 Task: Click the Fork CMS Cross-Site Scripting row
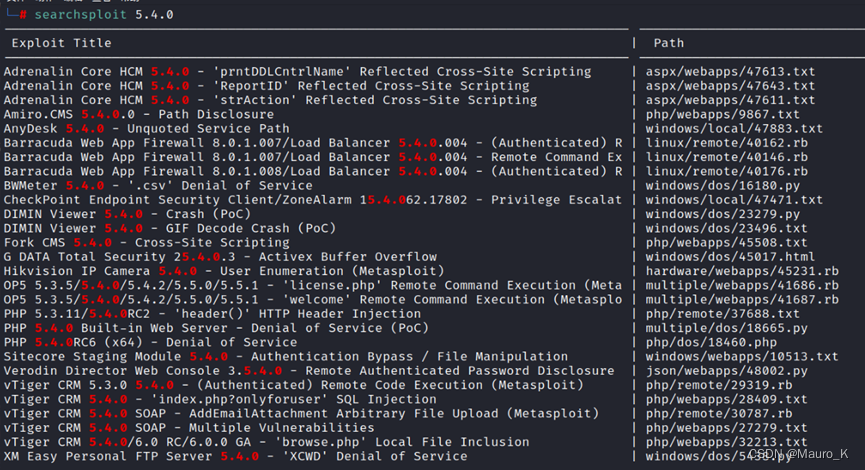(146, 243)
